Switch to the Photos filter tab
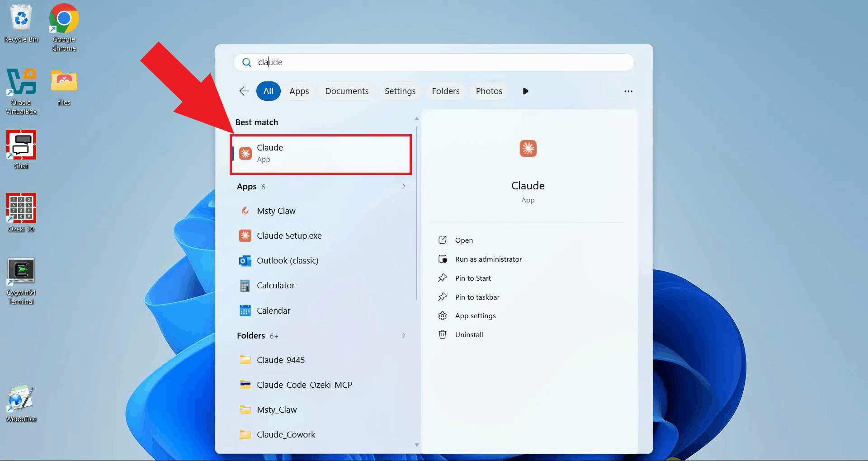This screenshot has height=461, width=868. (x=489, y=91)
